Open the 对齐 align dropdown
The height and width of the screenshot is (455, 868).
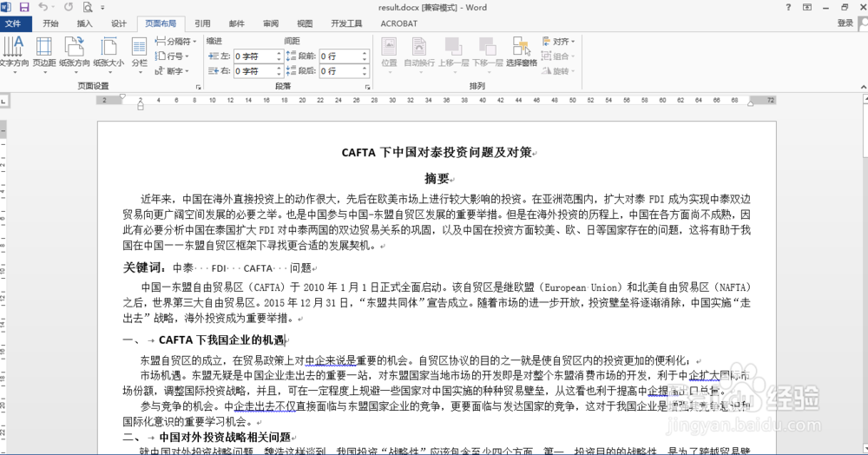click(558, 42)
